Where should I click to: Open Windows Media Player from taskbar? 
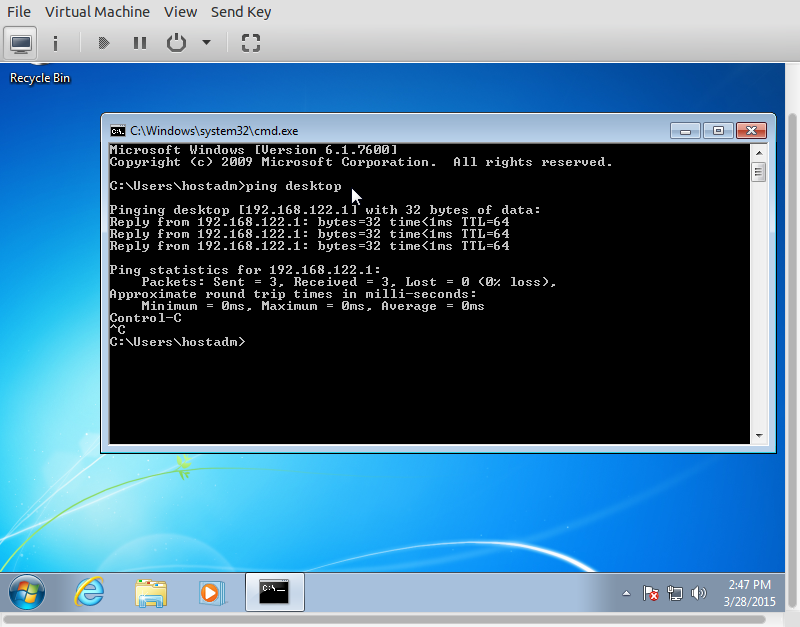211,592
